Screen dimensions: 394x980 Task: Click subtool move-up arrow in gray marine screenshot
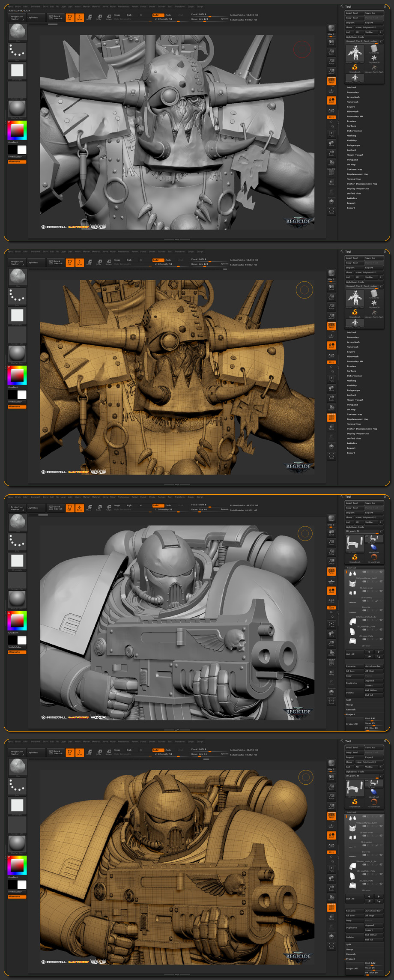point(369,652)
